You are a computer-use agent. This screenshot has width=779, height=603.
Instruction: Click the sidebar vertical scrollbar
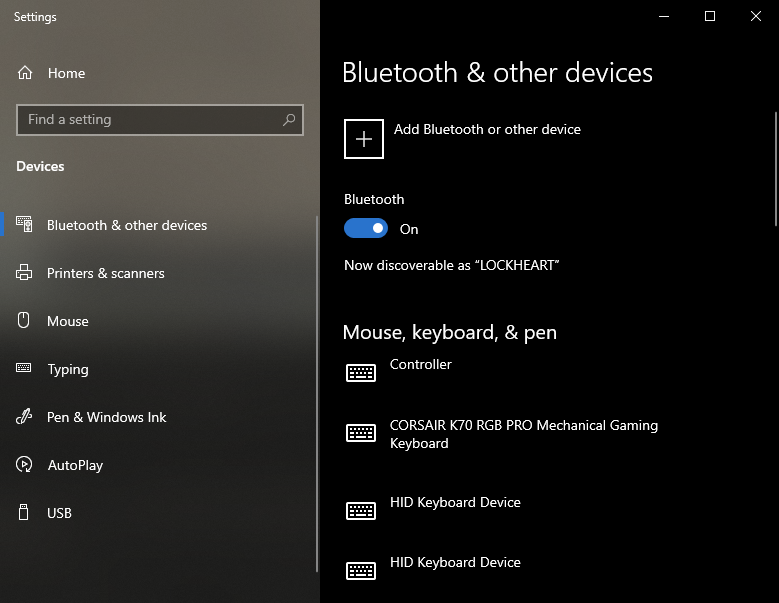(x=317, y=394)
